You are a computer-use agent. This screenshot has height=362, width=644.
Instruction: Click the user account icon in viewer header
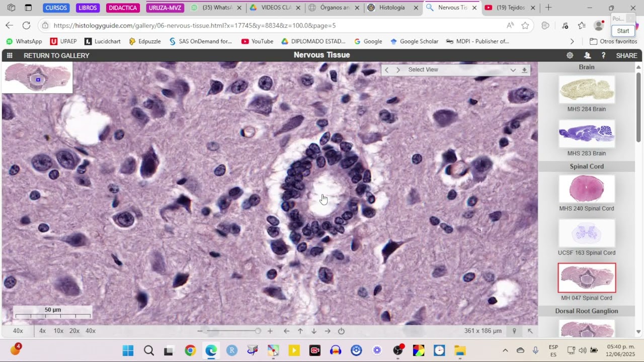click(x=587, y=55)
